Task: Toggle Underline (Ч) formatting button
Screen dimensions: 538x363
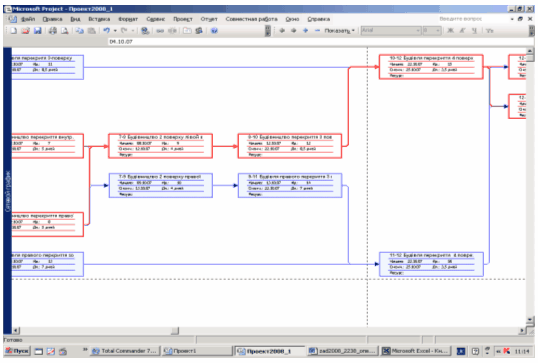Action: [x=474, y=31]
